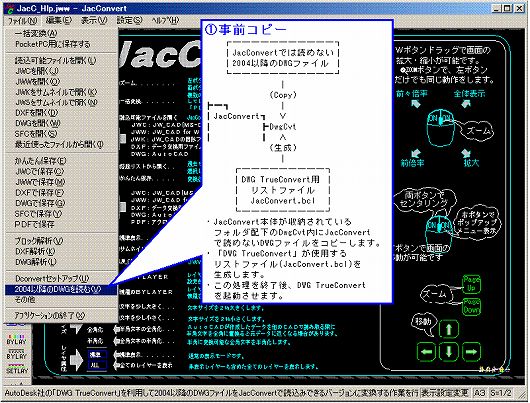Screen dimensions: 530x403
Task: Select SFCを開く(S) menu entry
Action: click(61, 134)
